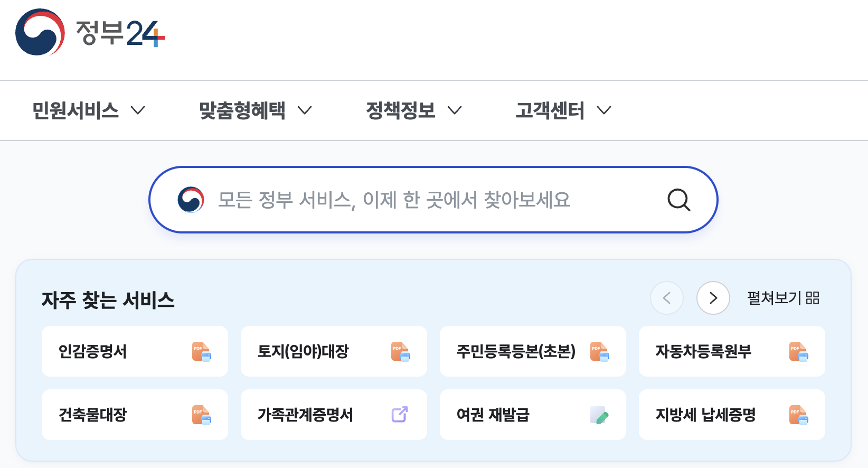Screen dimensions: 868x468
Task: Click the PDF icon on 토지(임야)대장
Action: [400, 351]
